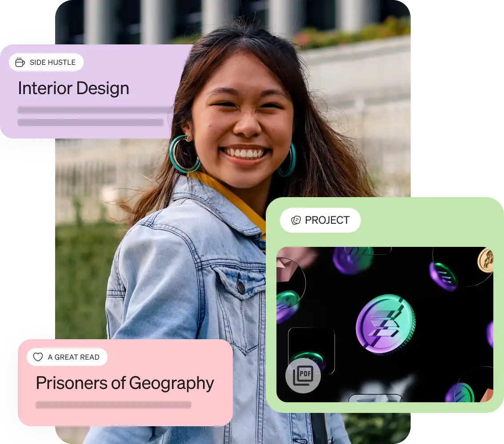Click the green coin inside the rounded square frame
Image resolution: width=504 pixels, height=444 pixels.
[308, 359]
